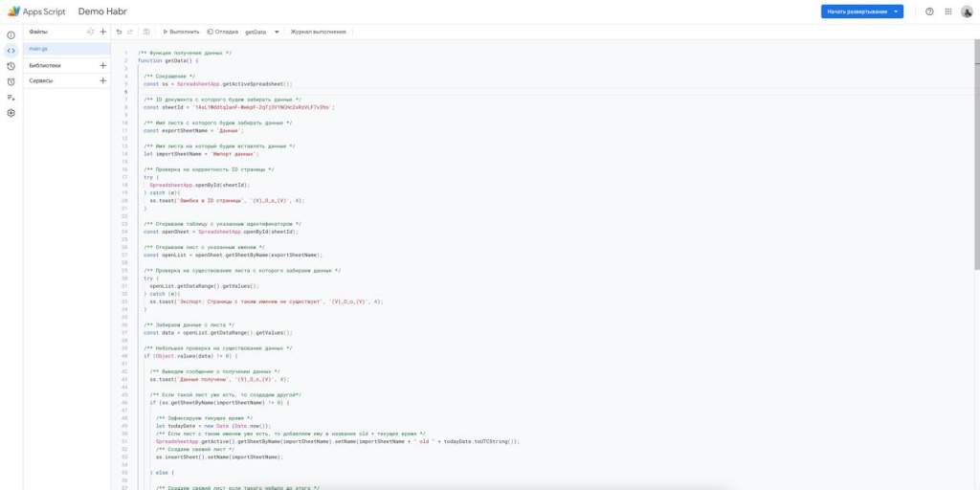Start debugging with Отладка button
Image resolution: width=980 pixels, height=490 pixels.
223,32
